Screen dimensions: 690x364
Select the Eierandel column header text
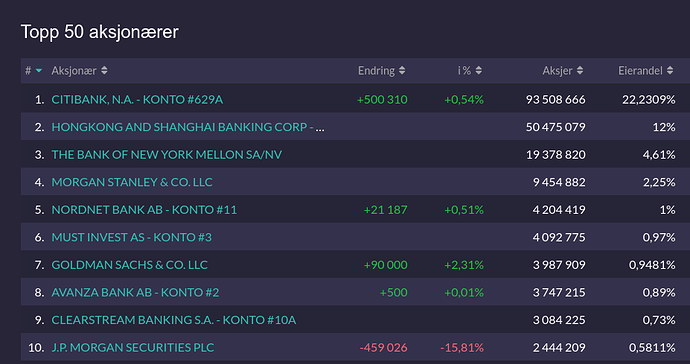pos(640,70)
